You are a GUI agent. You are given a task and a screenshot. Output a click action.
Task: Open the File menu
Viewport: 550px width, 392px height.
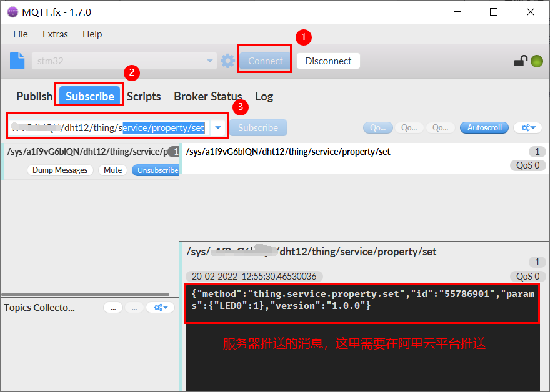(x=21, y=34)
